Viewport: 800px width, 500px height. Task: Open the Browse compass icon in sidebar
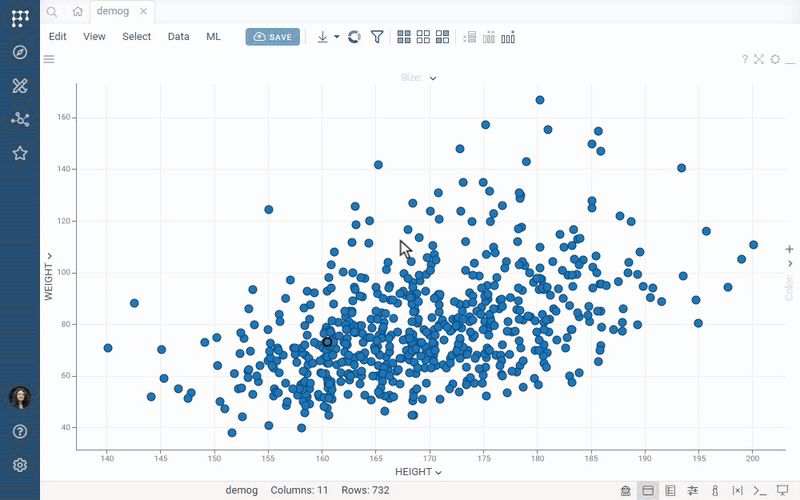click(x=20, y=52)
